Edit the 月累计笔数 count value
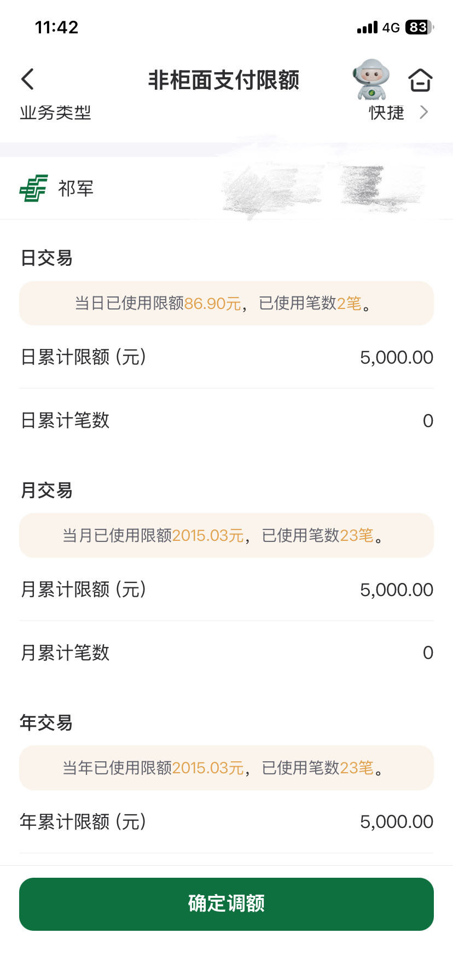This screenshot has height=980, width=453. 428,652
